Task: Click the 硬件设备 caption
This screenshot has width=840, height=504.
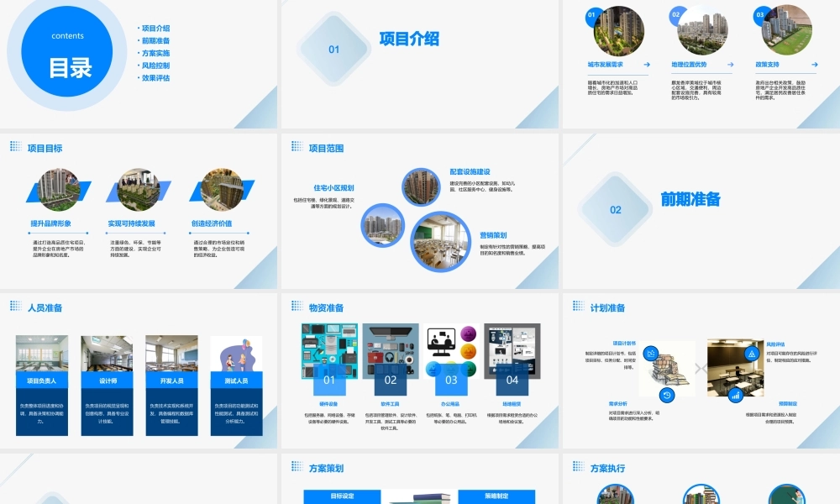Action: coord(329,404)
